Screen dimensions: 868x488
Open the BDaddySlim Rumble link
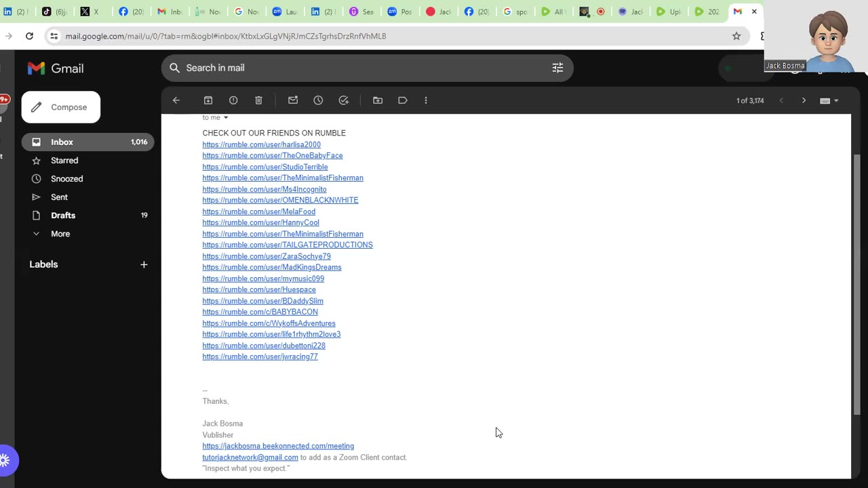262,301
